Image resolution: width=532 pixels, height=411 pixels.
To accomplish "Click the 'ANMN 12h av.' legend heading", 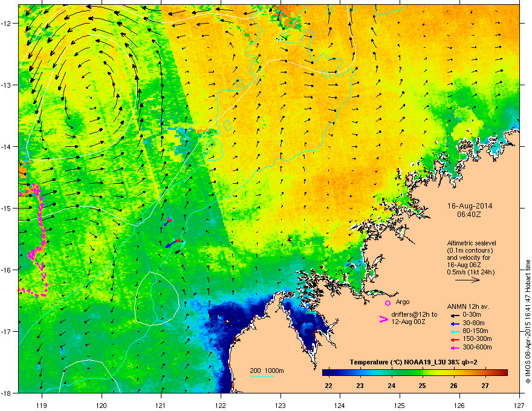I will (x=468, y=306).
